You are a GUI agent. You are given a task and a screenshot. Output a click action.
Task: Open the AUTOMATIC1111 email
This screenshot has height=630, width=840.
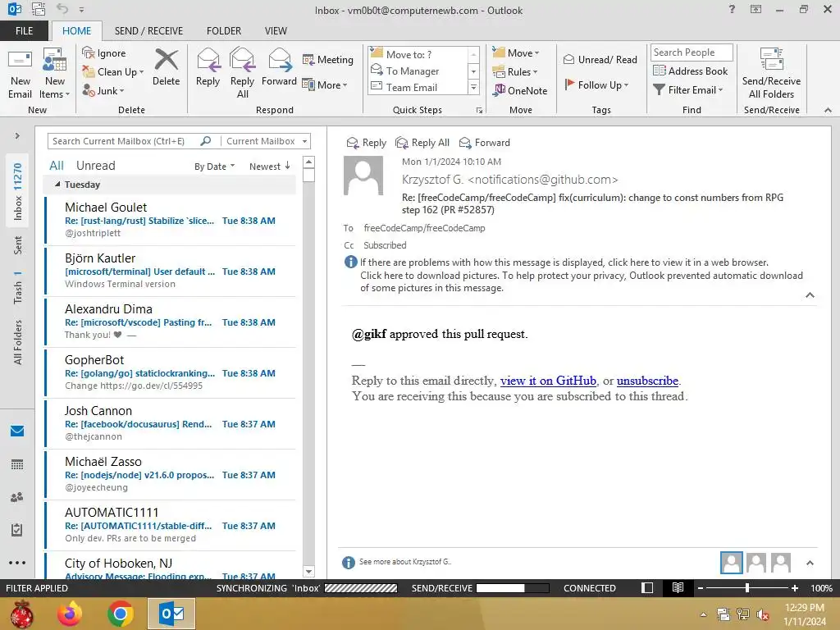click(171, 526)
